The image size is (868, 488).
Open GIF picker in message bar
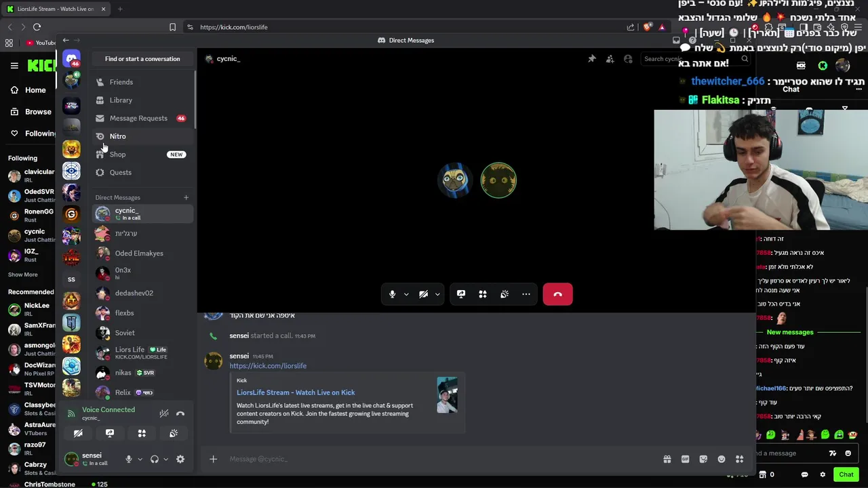(685, 459)
